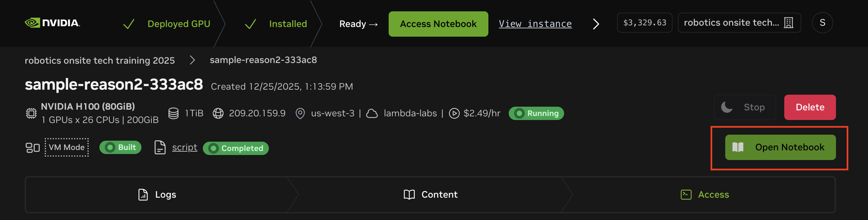Image resolution: width=868 pixels, height=220 pixels.
Task: Delete the sample-reason2-333ac8 instance
Action: [810, 107]
